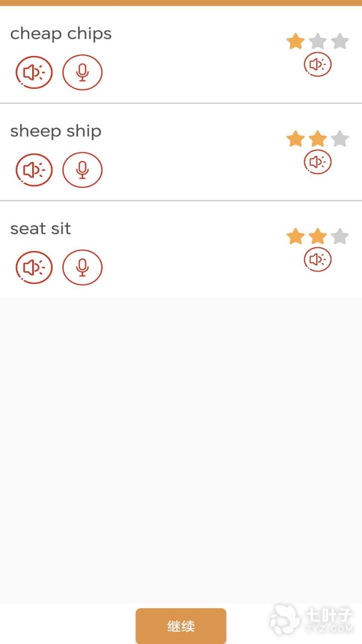Play back your "cheap chips" recording under stars

tap(317, 64)
